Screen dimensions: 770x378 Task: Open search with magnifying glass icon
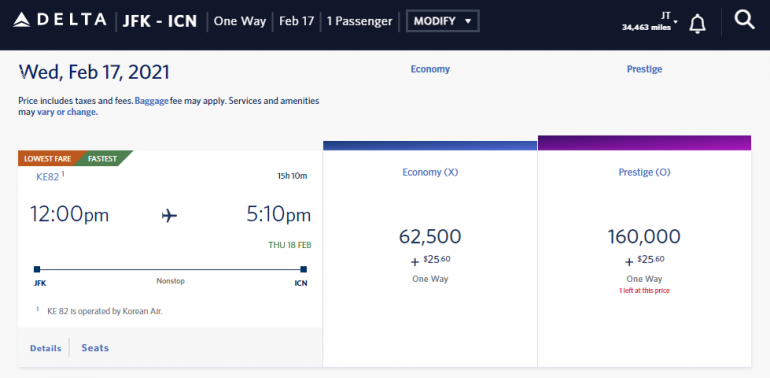744,21
